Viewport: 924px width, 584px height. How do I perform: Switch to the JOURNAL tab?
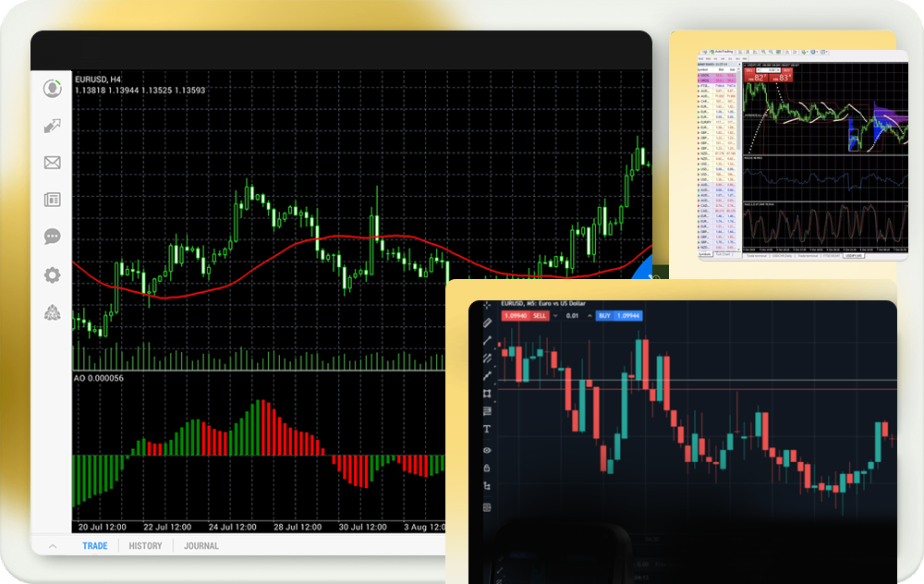click(201, 546)
